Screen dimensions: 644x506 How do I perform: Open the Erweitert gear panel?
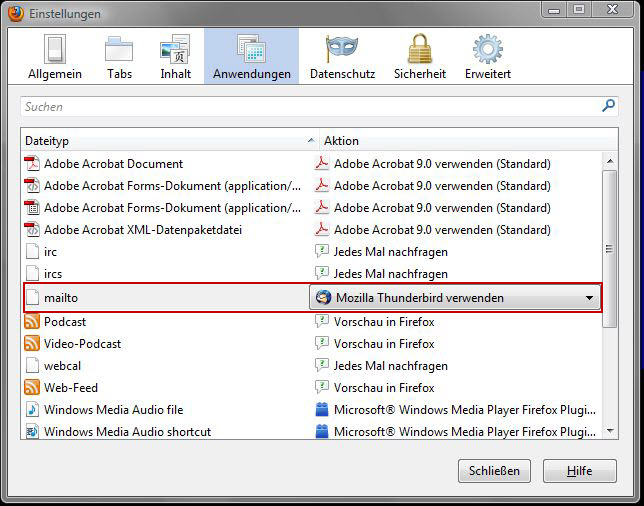click(488, 56)
